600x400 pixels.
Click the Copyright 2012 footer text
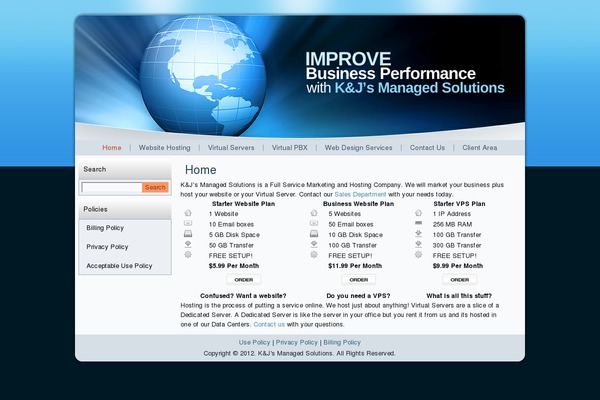tap(299, 353)
